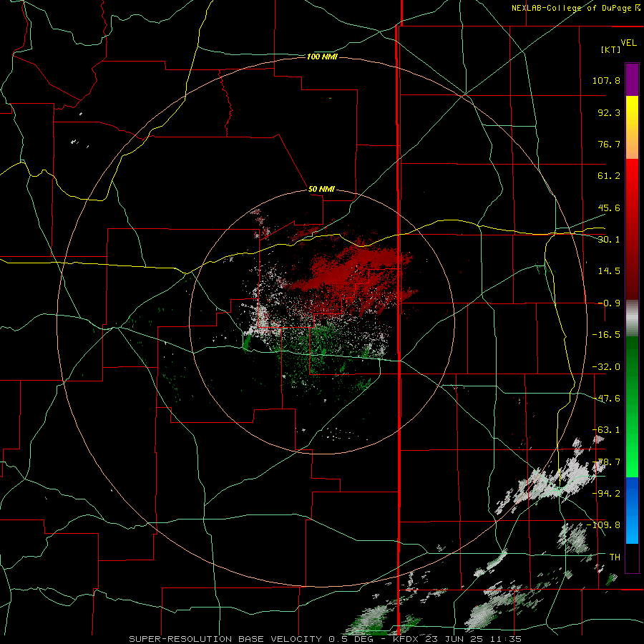The height and width of the screenshot is (644, 644).
Task: Click the -109.8 legend value
Action: tap(603, 525)
